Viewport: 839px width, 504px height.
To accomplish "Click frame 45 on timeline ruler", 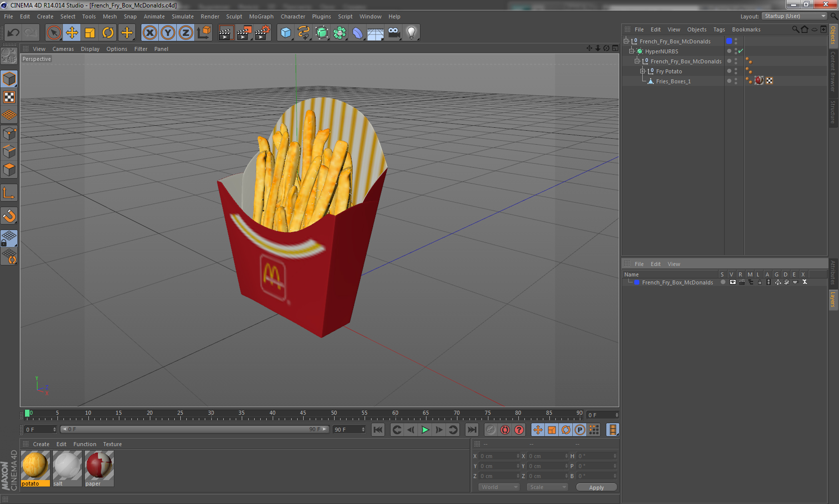I will (303, 414).
